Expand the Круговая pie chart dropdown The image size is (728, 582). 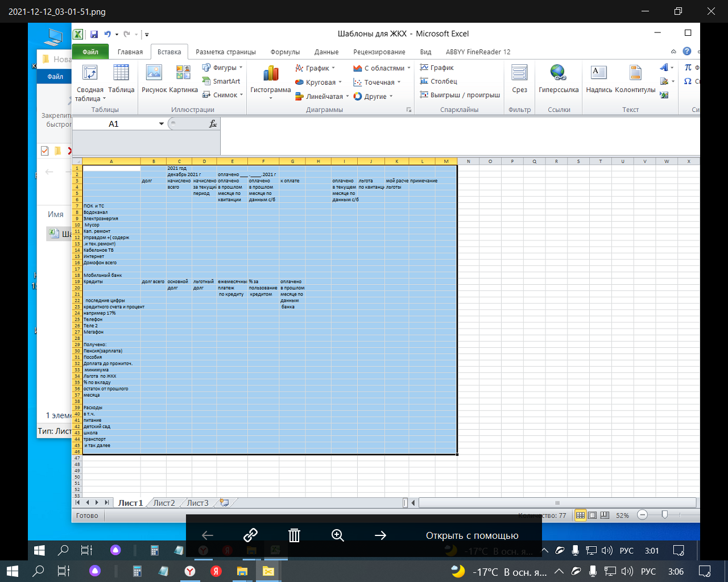coord(318,82)
